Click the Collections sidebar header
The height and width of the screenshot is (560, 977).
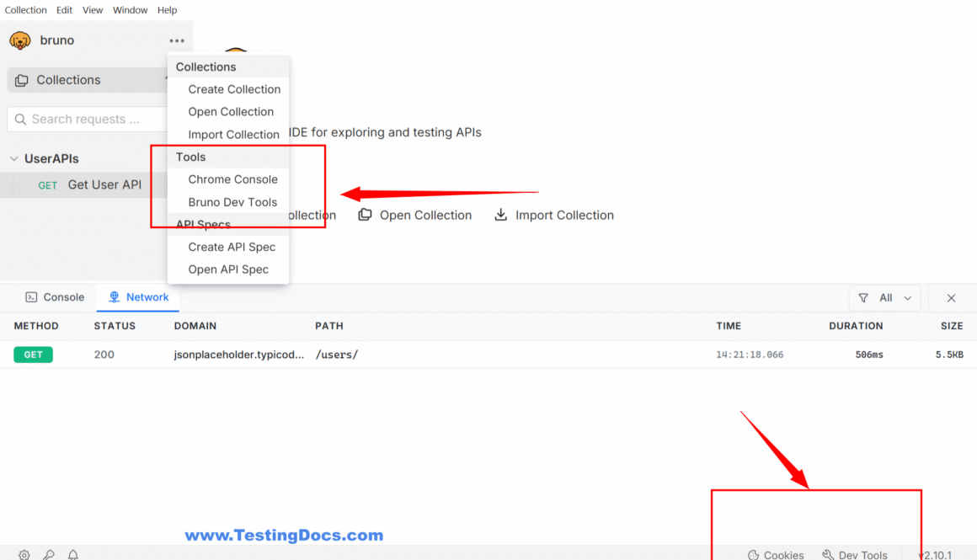pos(88,80)
